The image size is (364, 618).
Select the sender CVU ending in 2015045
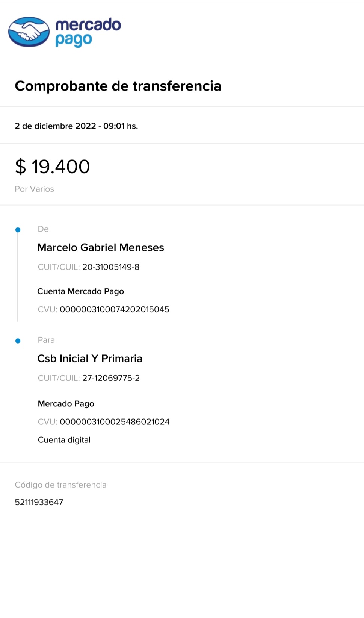click(115, 309)
